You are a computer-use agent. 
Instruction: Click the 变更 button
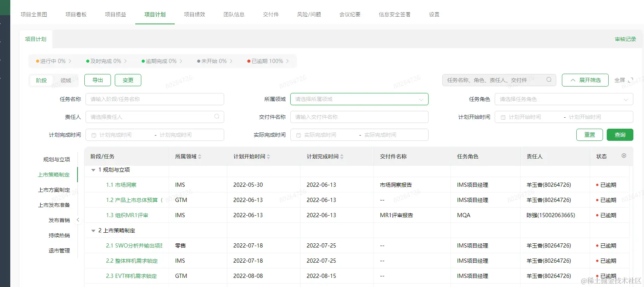pos(128,80)
